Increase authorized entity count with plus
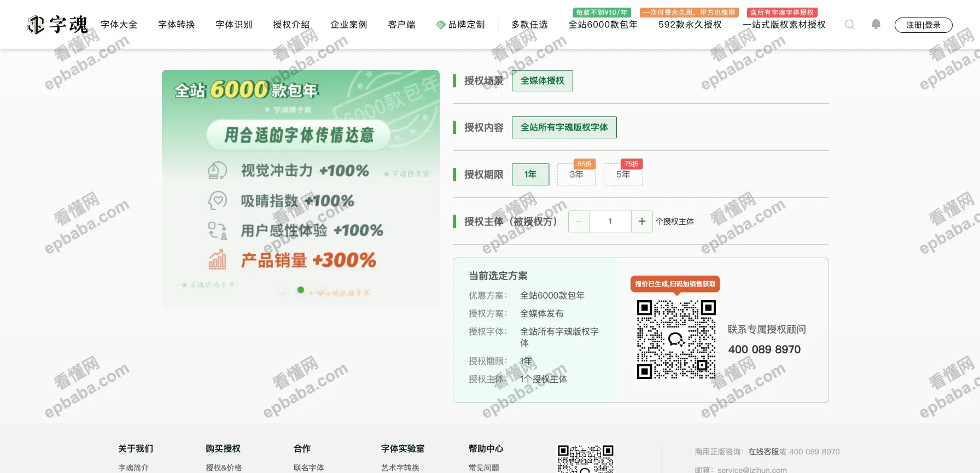The image size is (980, 473). (x=641, y=221)
